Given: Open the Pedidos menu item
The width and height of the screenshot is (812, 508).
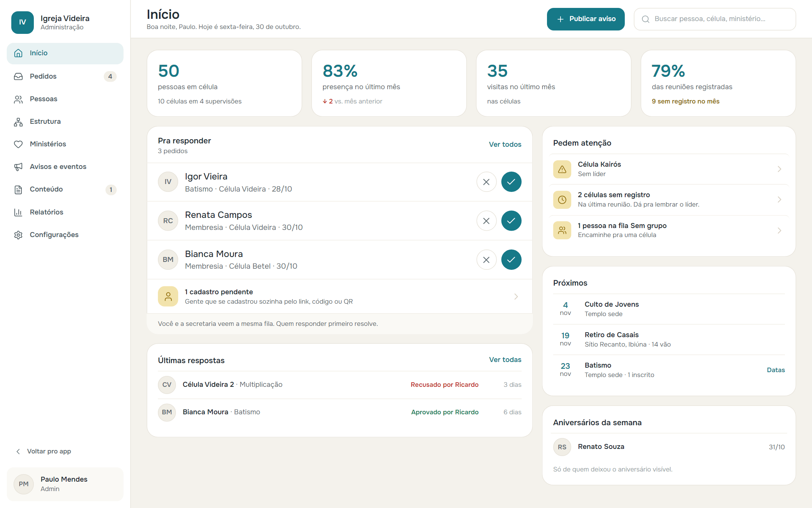Looking at the screenshot, I should pos(65,76).
